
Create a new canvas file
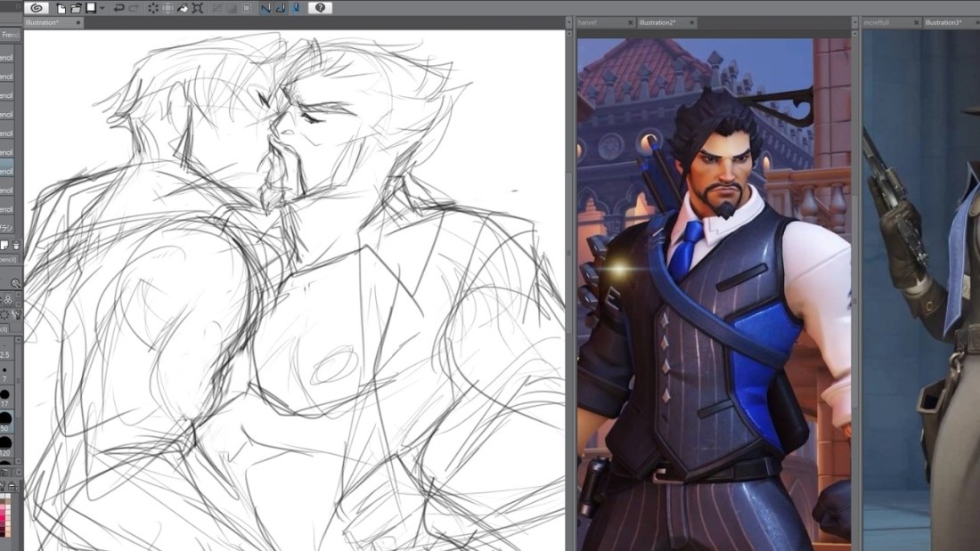pos(61,8)
